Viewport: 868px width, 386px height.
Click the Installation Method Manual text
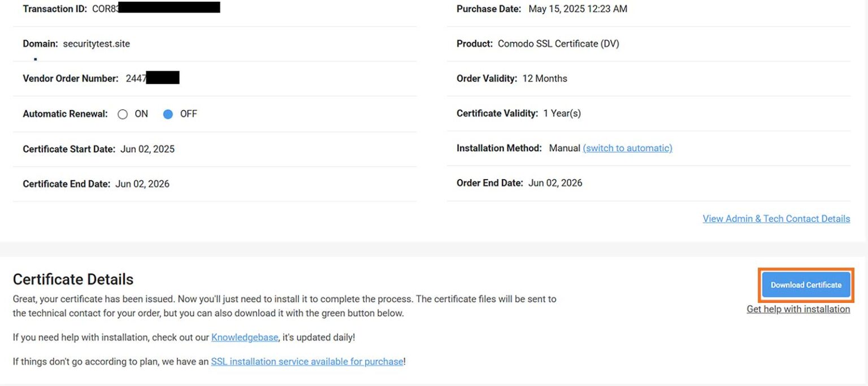564,148
